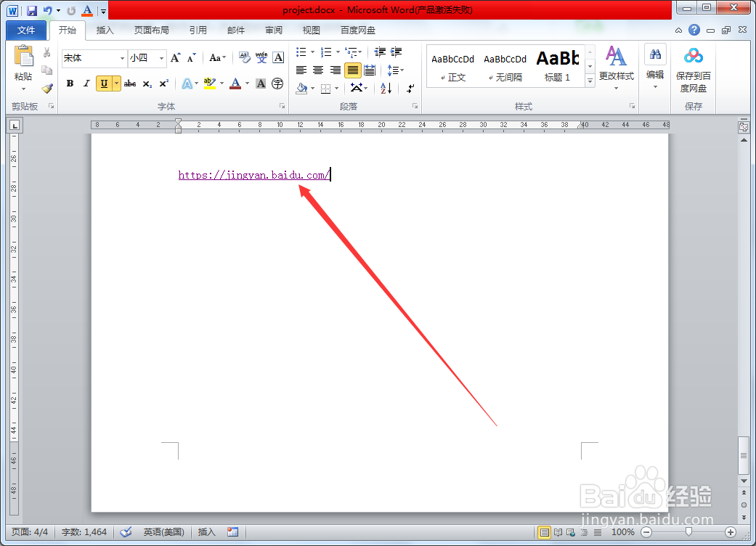Apply character border icon
The image size is (756, 546).
click(x=278, y=58)
